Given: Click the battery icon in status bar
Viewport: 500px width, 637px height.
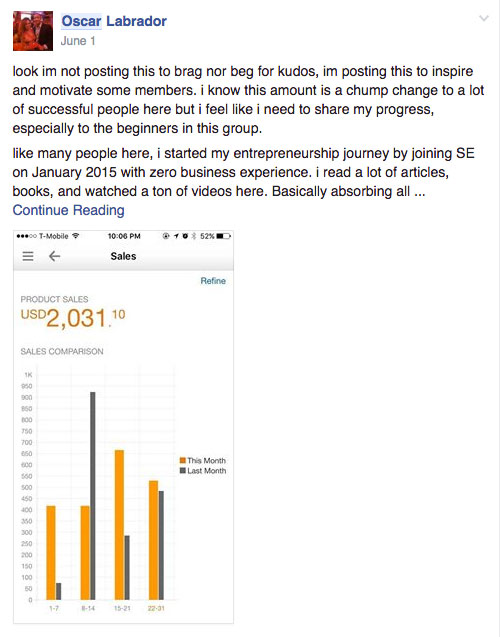Looking at the screenshot, I should (224, 236).
